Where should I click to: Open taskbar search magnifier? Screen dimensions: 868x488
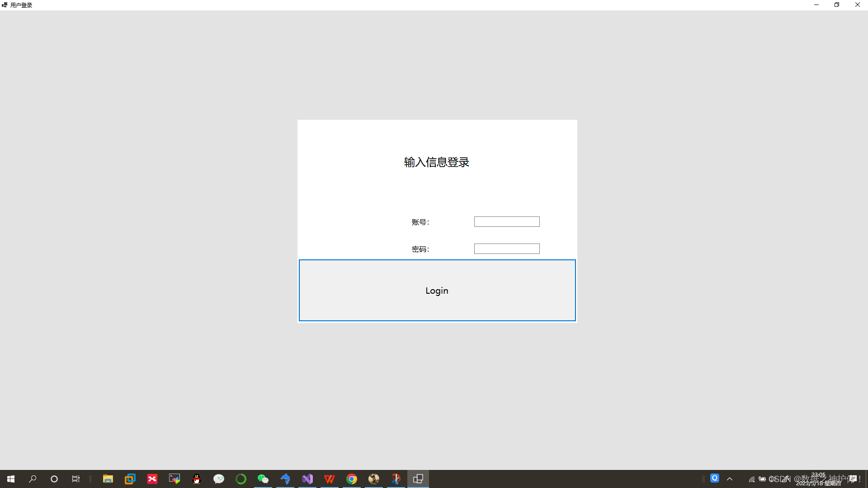pyautogui.click(x=33, y=479)
